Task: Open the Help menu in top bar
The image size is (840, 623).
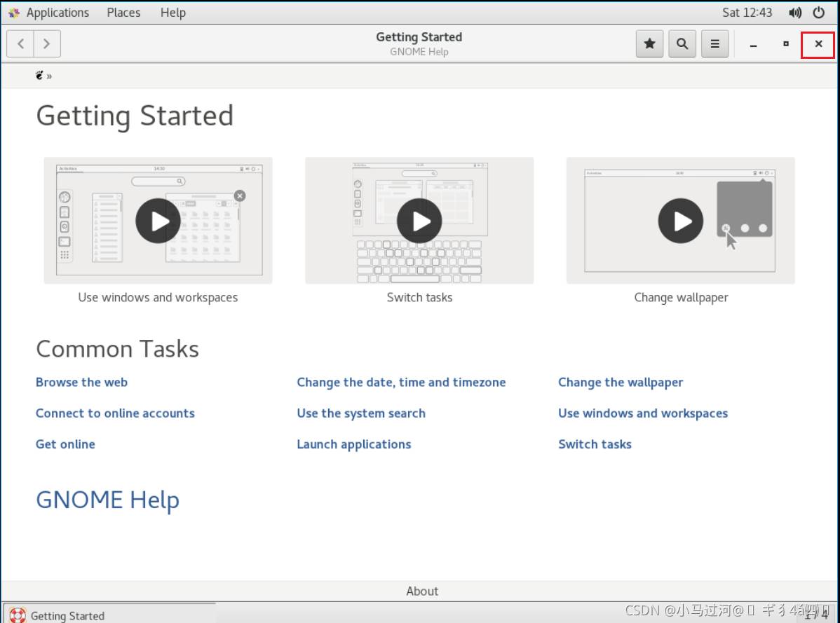Action: [x=172, y=13]
